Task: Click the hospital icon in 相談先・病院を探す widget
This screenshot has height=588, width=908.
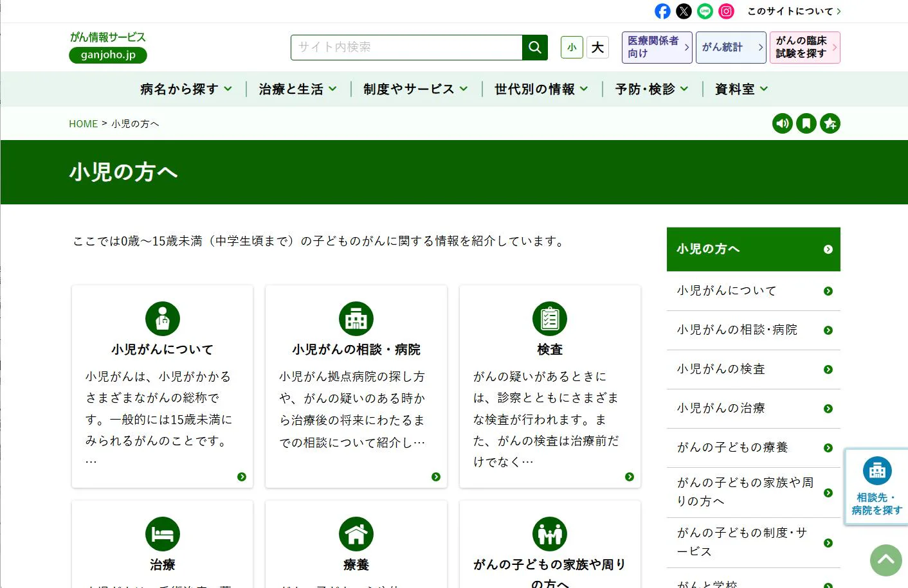Action: pyautogui.click(x=877, y=471)
